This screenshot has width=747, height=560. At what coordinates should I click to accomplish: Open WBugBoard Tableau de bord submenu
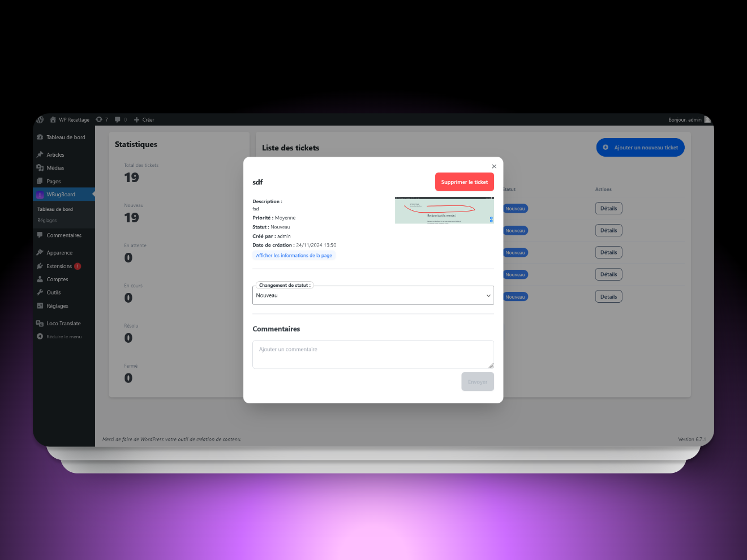click(x=55, y=209)
